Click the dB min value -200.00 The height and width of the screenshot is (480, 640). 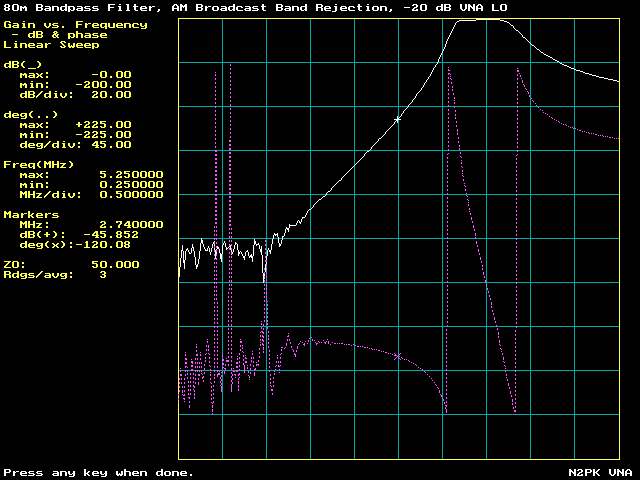click(103, 85)
